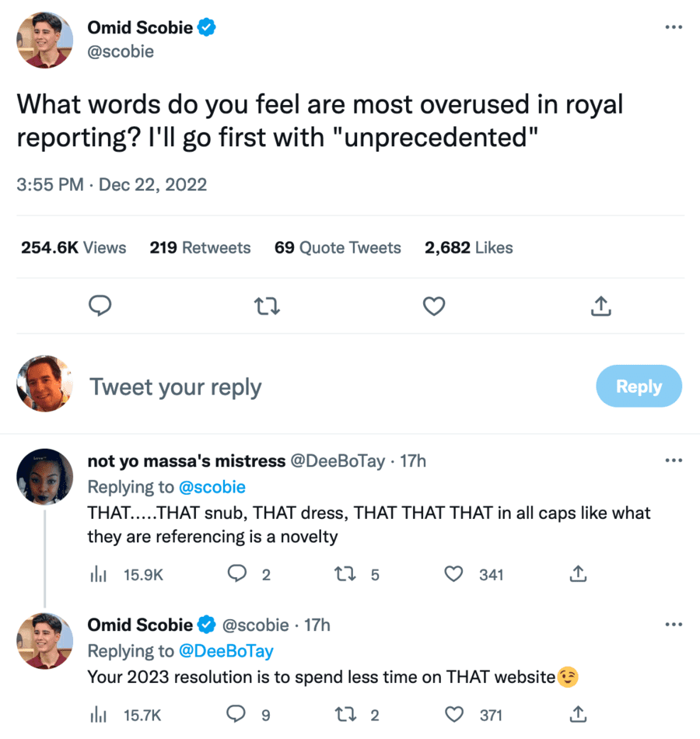This screenshot has height=739, width=700.
Task: Like Omid Scobie's reply with 371 likes
Action: 453,714
